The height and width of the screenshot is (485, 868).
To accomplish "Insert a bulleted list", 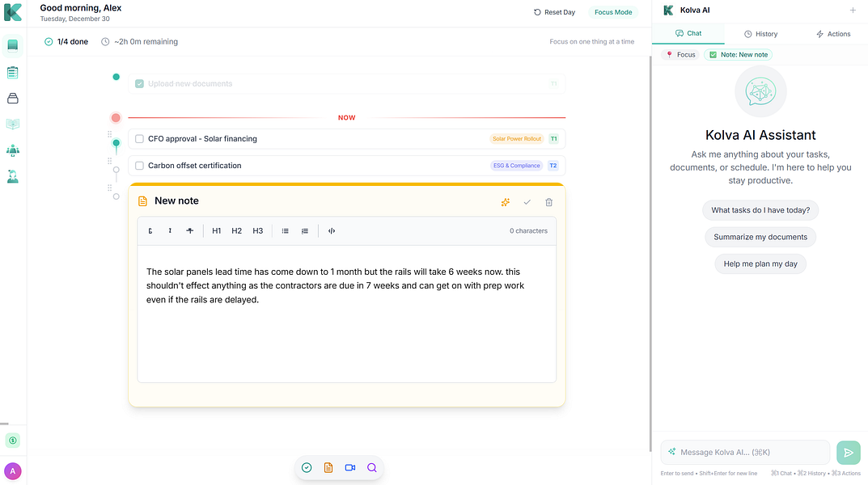I will coord(285,231).
